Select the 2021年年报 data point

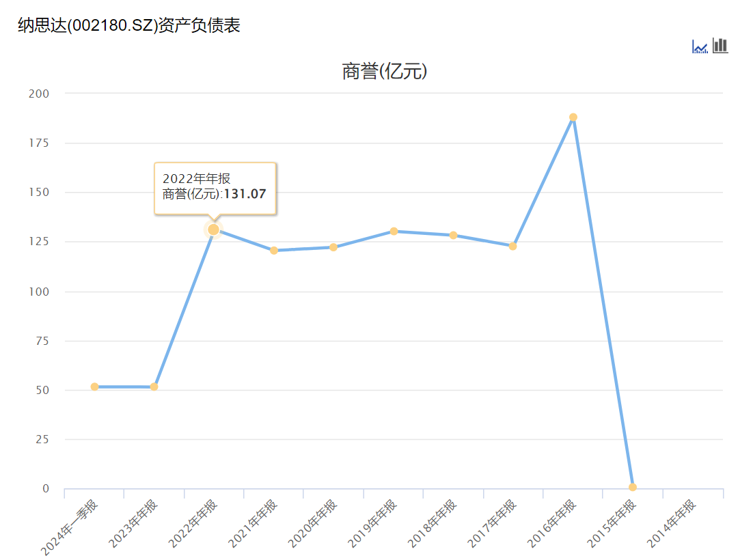[x=274, y=251]
